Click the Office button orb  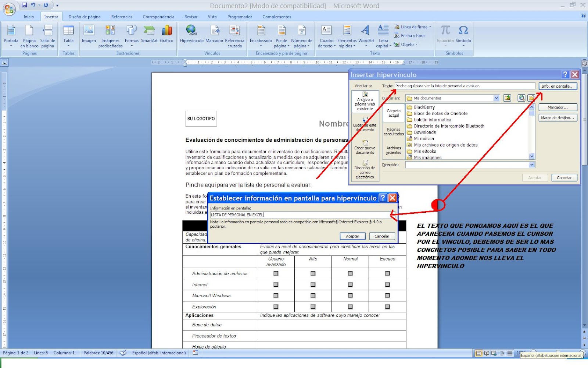(x=9, y=9)
